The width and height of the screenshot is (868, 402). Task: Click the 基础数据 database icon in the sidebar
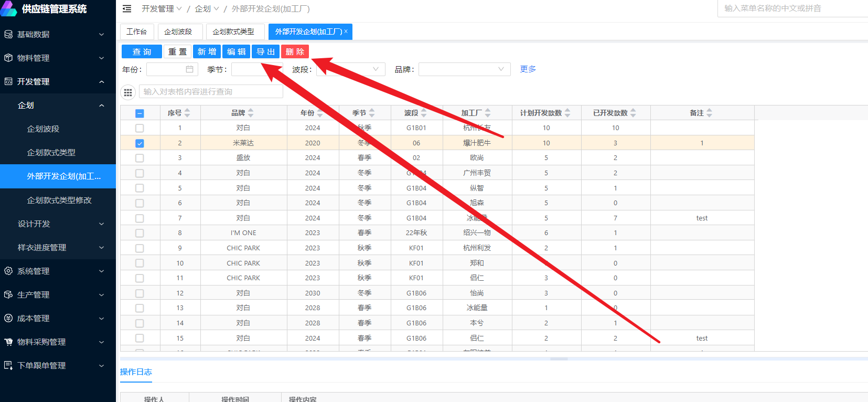point(8,35)
